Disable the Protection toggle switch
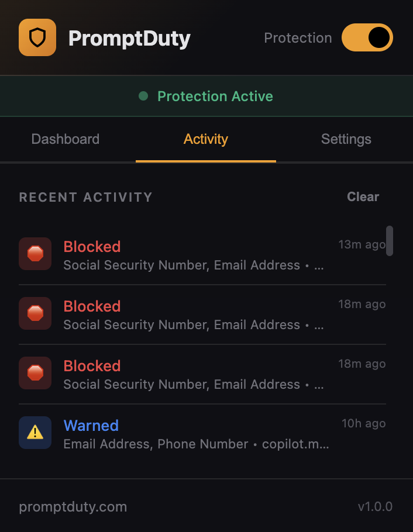Image resolution: width=413 pixels, height=532 pixels. pyautogui.click(x=367, y=37)
